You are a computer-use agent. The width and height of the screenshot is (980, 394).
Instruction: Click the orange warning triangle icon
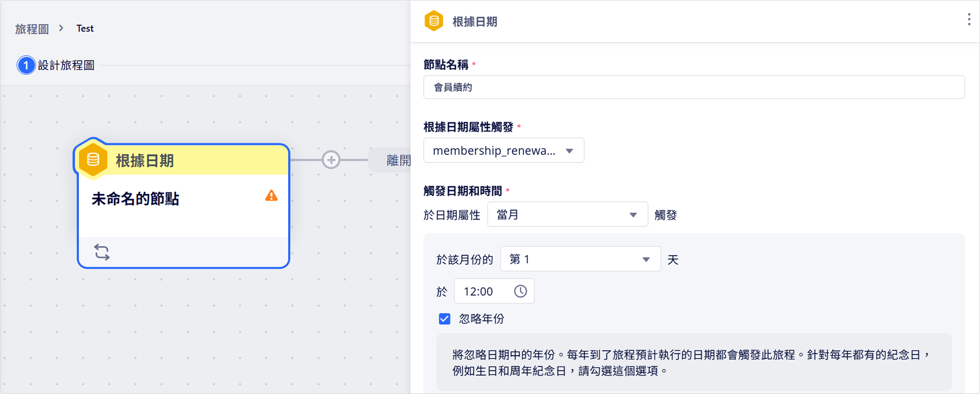pyautogui.click(x=271, y=196)
